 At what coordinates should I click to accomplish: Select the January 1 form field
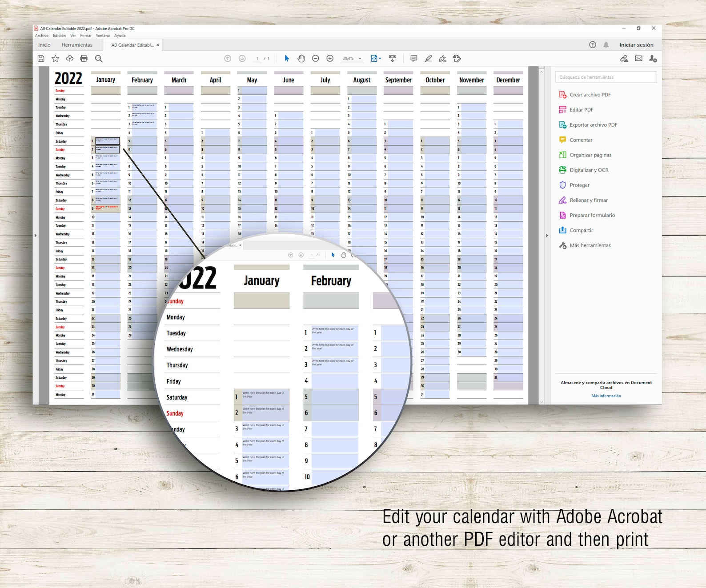(108, 141)
